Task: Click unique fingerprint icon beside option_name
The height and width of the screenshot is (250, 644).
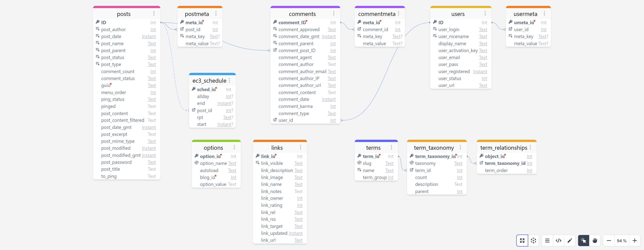Action: tap(196, 163)
